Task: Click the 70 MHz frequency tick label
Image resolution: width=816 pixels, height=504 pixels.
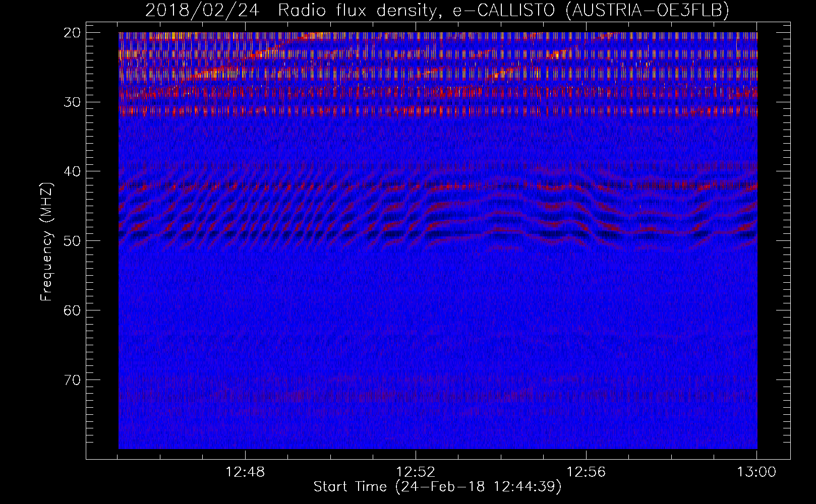Action: coord(73,380)
